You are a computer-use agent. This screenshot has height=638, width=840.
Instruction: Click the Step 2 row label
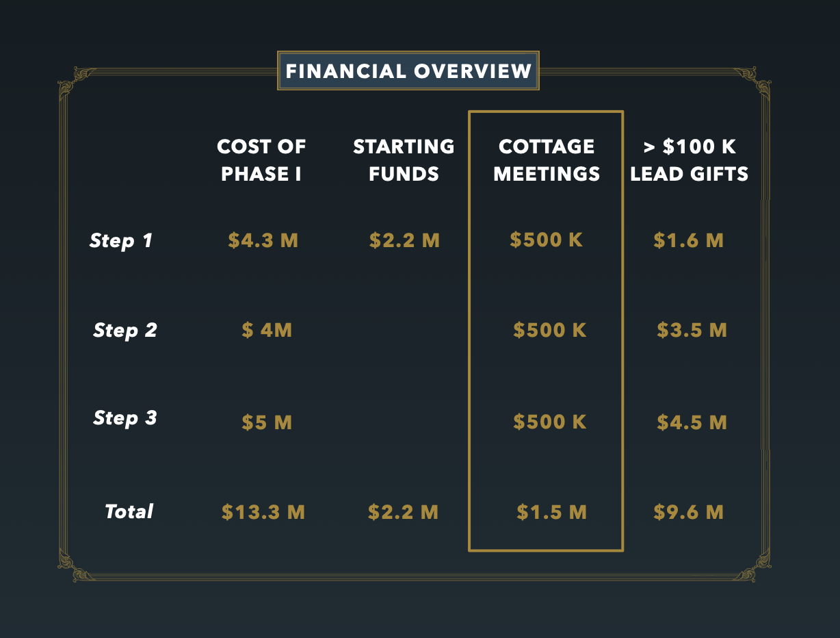[x=125, y=331]
